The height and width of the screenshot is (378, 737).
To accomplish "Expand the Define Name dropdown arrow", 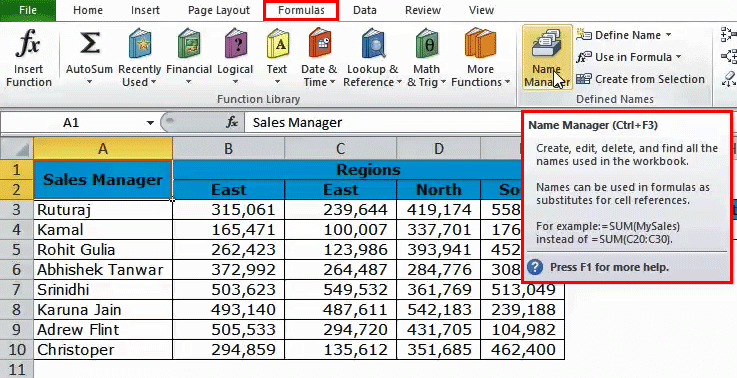I will (668, 35).
